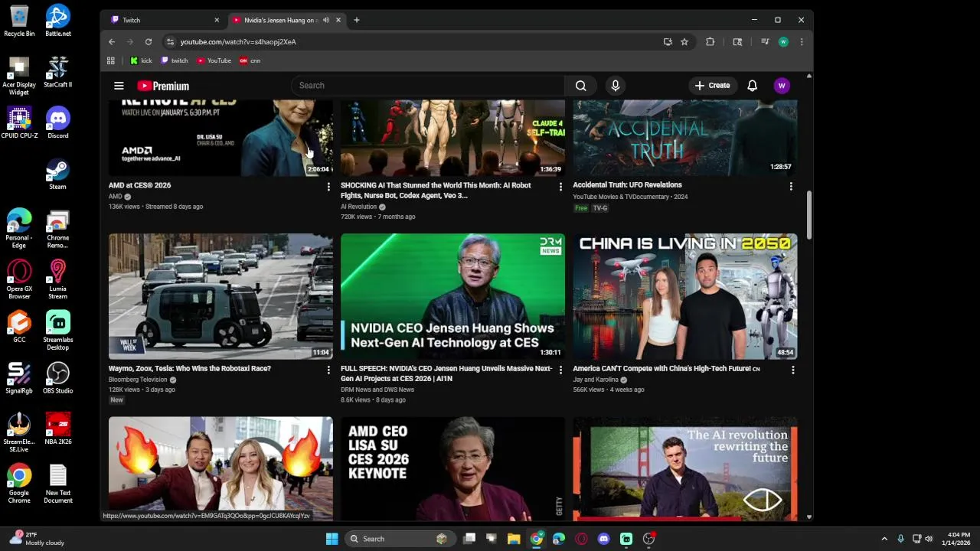Open the weather widget on taskbar
This screenshot has height=551, width=980.
pos(36,539)
